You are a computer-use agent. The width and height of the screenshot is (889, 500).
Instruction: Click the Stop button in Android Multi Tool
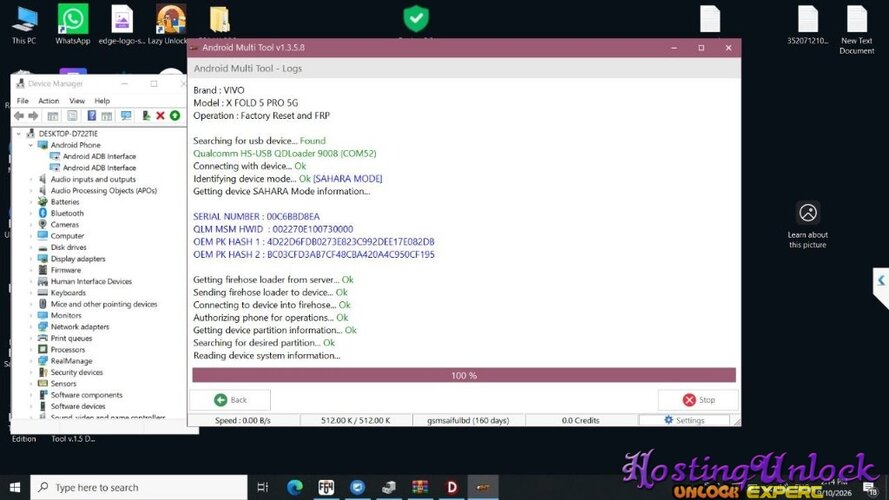698,400
